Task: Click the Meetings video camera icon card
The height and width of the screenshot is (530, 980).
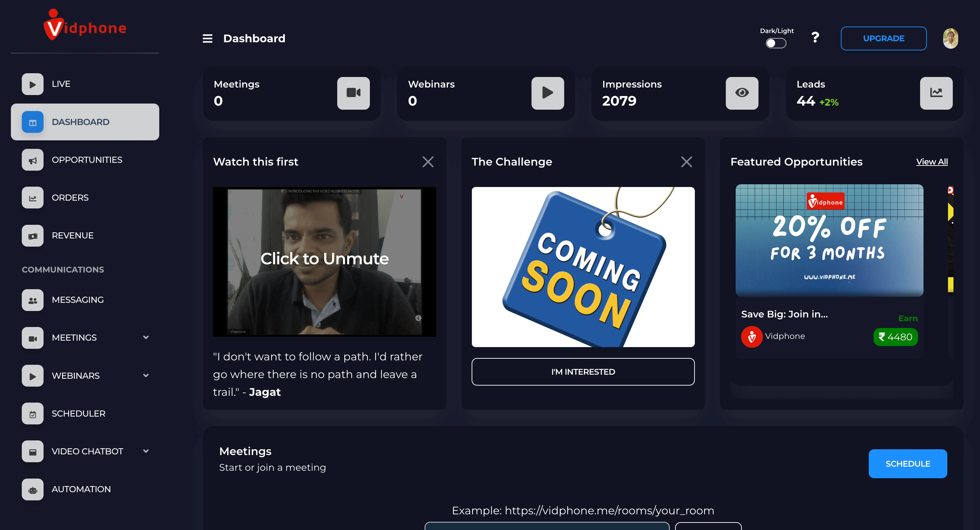Action: tap(353, 93)
